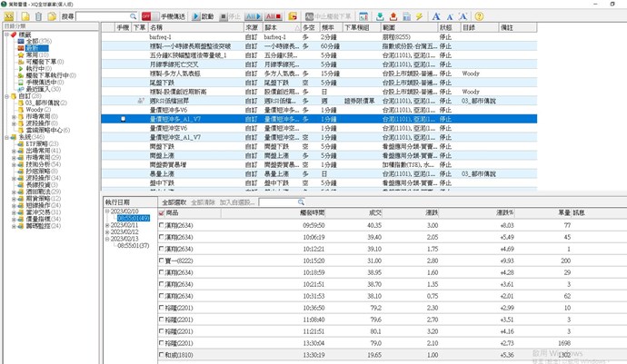Collapse the 2023/02/13 execution date node
627x364 pixels.
click(107, 239)
